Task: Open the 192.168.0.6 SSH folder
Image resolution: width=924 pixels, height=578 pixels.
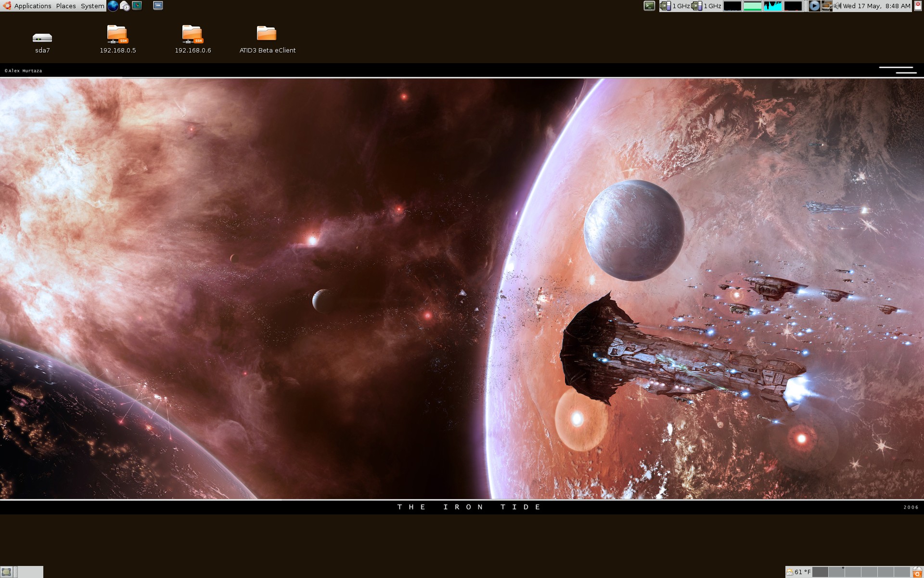Action: 192,35
